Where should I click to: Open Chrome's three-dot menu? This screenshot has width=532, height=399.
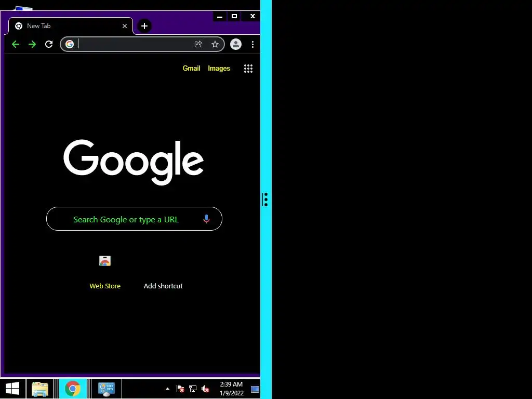point(253,44)
